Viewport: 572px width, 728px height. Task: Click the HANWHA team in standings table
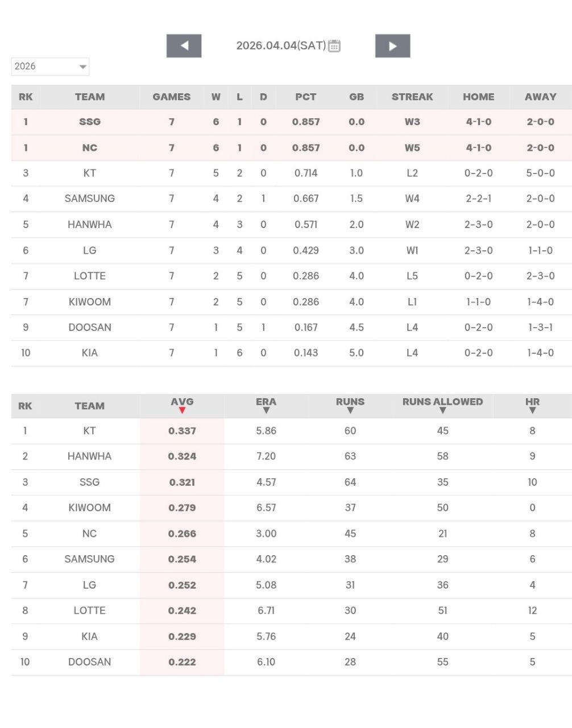pos(90,225)
